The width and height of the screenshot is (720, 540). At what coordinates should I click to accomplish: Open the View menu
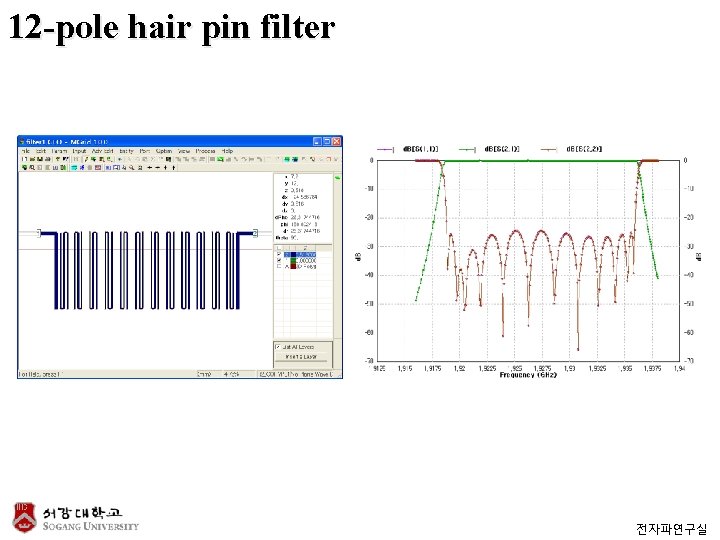point(184,151)
